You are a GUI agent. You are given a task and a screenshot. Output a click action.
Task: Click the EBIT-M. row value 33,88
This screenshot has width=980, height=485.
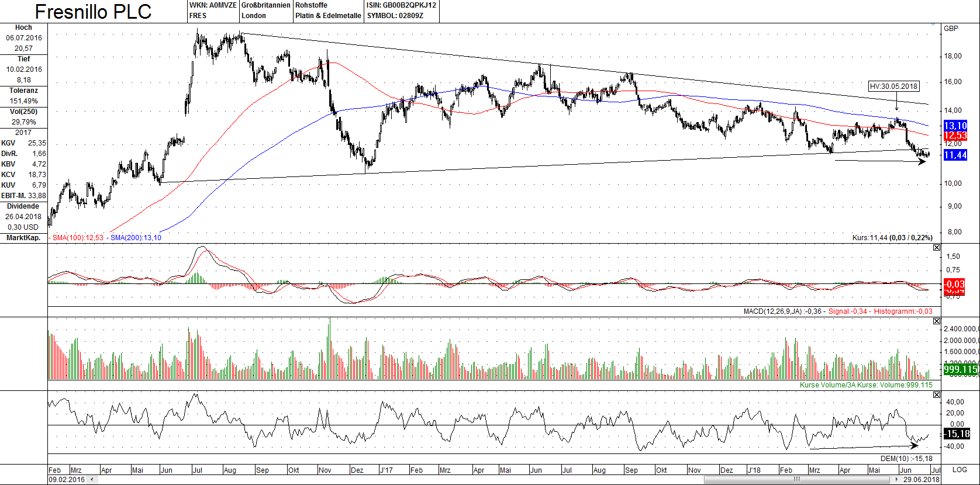[37, 196]
